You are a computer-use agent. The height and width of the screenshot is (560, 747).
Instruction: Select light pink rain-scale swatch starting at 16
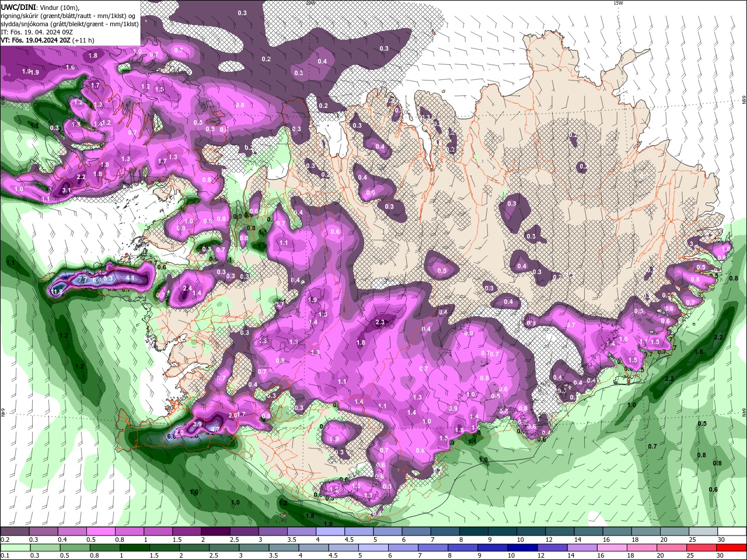tap(612, 548)
